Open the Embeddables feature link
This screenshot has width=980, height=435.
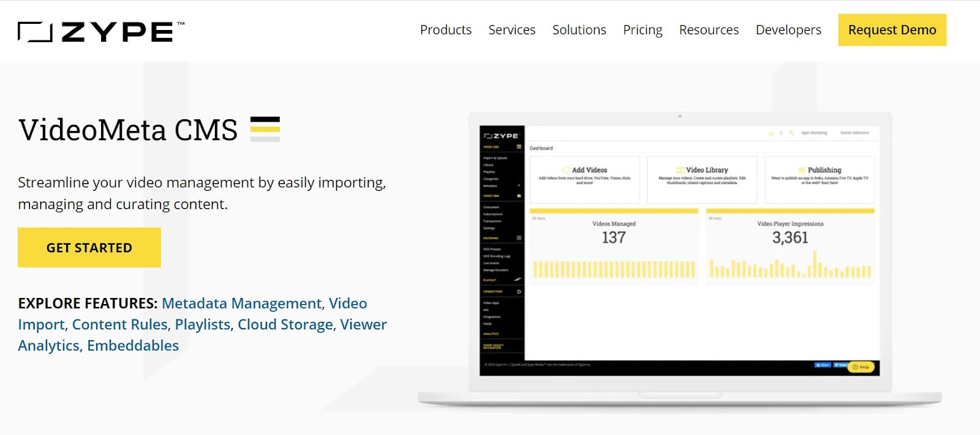coord(133,346)
